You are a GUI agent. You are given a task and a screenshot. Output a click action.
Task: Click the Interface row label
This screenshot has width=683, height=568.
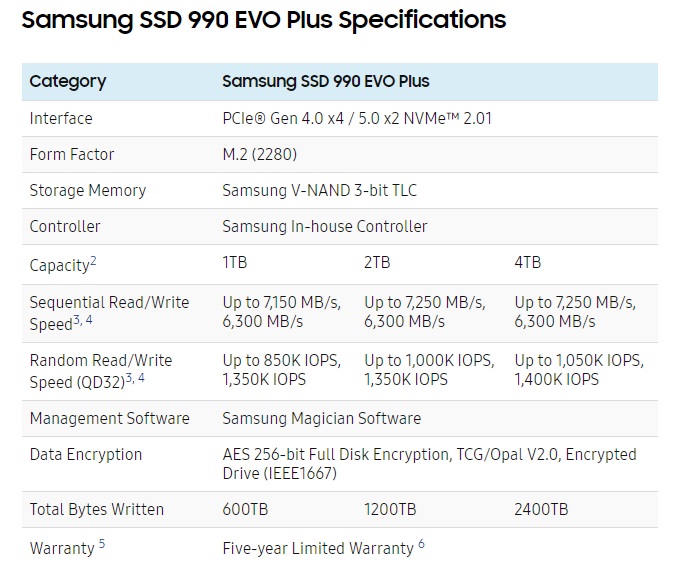pos(61,118)
